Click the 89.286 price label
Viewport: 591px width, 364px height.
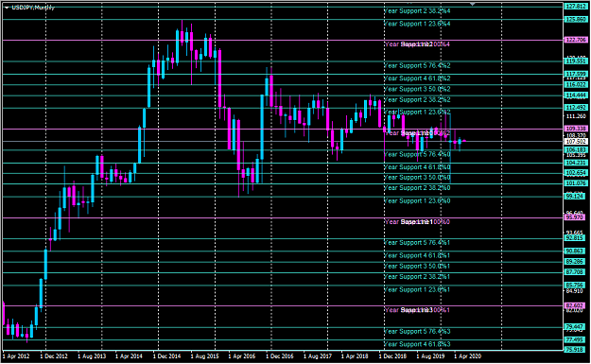pos(576,262)
